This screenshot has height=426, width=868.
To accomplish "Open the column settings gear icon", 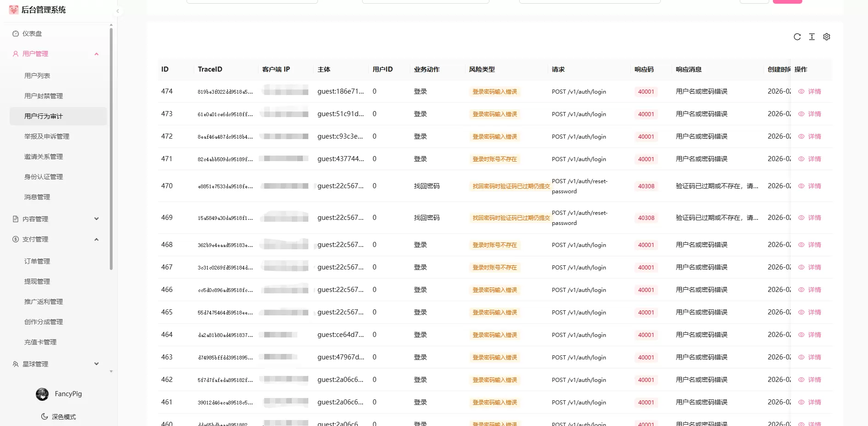I will pyautogui.click(x=827, y=37).
